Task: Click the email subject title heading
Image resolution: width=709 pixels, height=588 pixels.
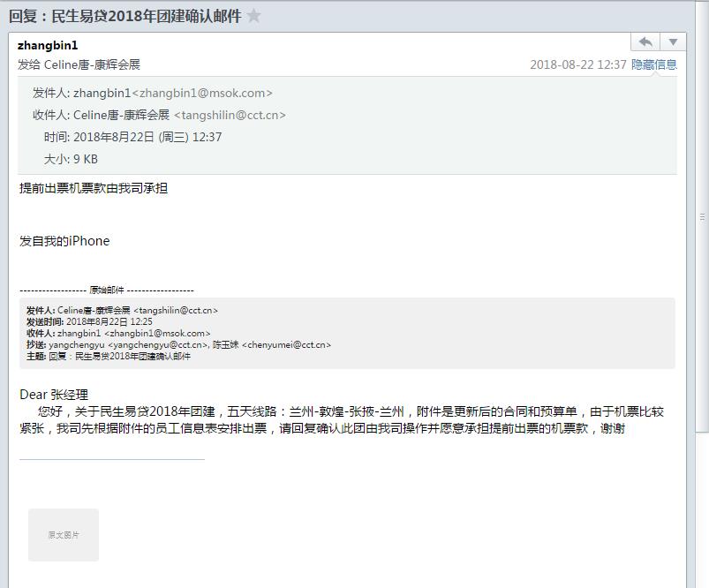Action: (x=124, y=16)
